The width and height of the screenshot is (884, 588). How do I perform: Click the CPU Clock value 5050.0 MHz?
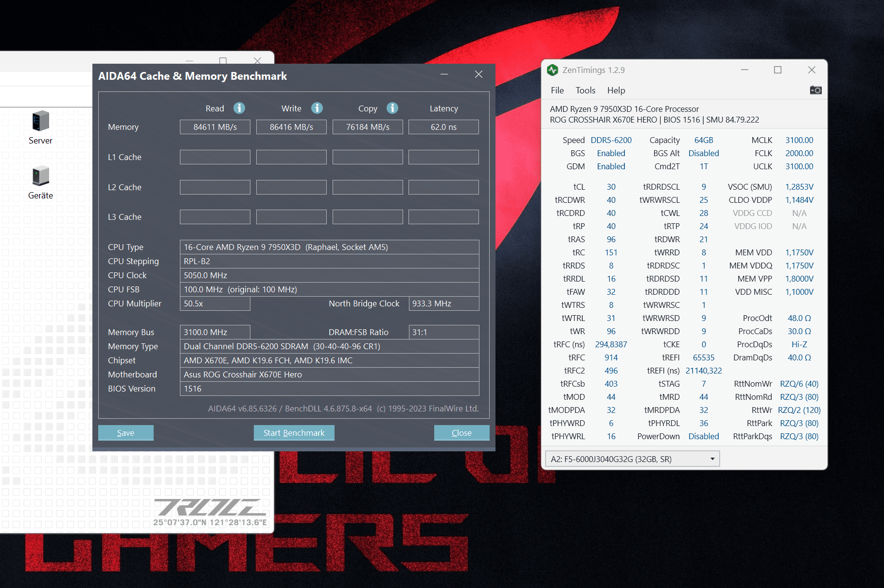click(x=329, y=275)
